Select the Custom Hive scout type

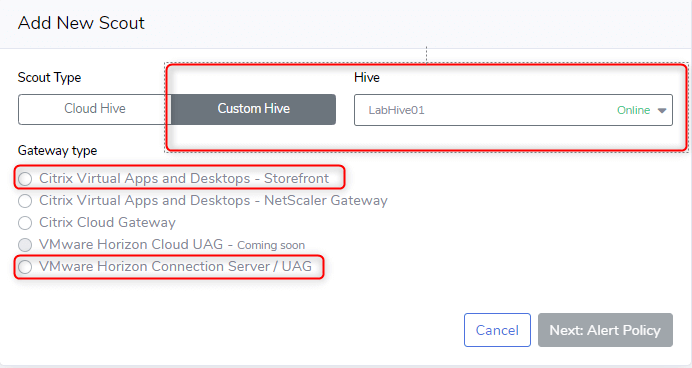click(253, 109)
